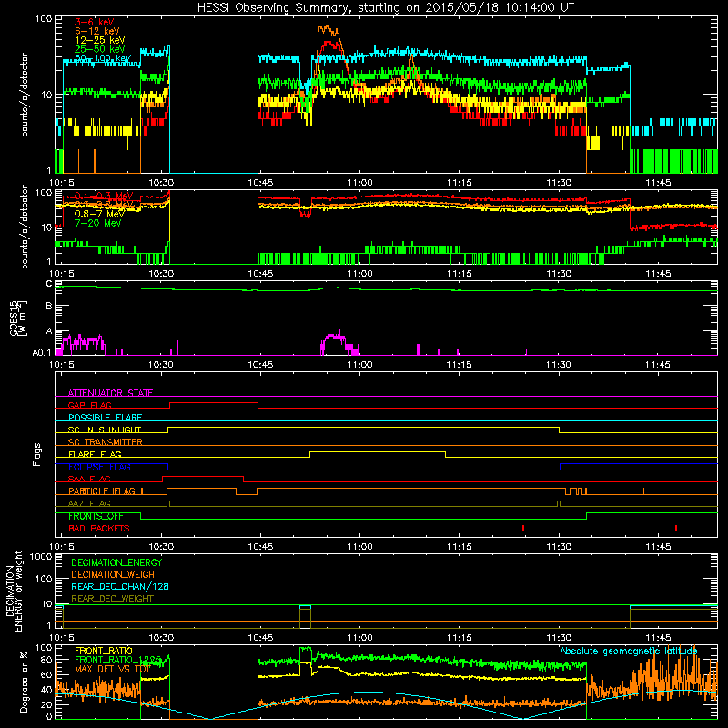Viewport: 728px width, 728px height.
Task: Click the Degrees or % axis title
Action: (x=24, y=682)
